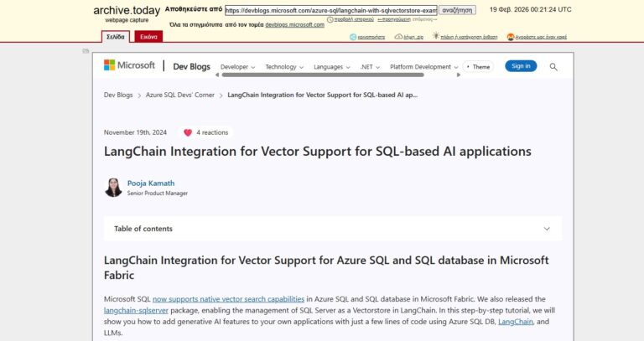Switch to the Σελίδα tab
644x341 pixels.
click(115, 37)
